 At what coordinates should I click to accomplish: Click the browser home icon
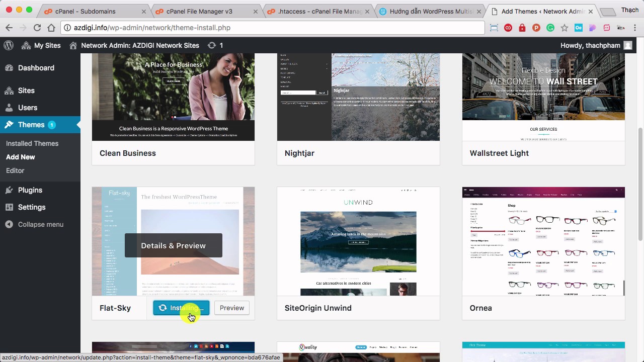tap(51, 28)
